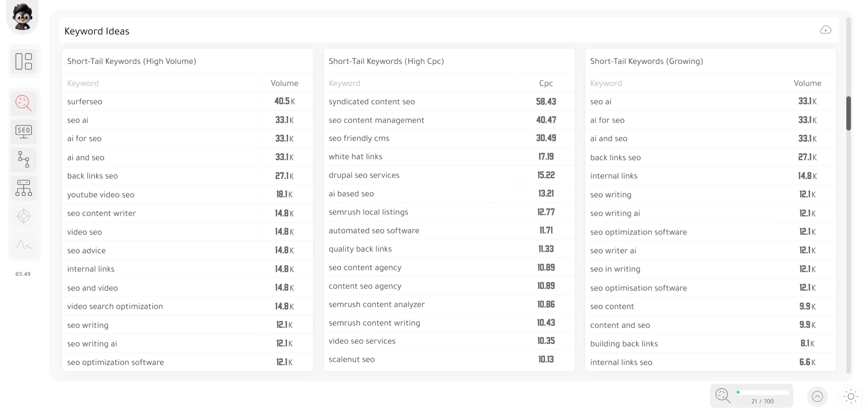Click the Volume column header in High Volume table
This screenshot has height=411, width=868.
pyautogui.click(x=284, y=83)
